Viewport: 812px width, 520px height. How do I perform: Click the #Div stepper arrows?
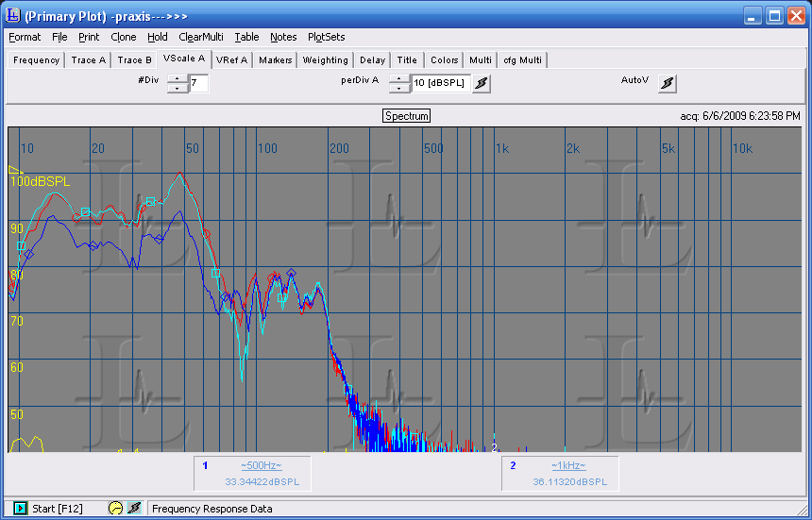point(178,83)
